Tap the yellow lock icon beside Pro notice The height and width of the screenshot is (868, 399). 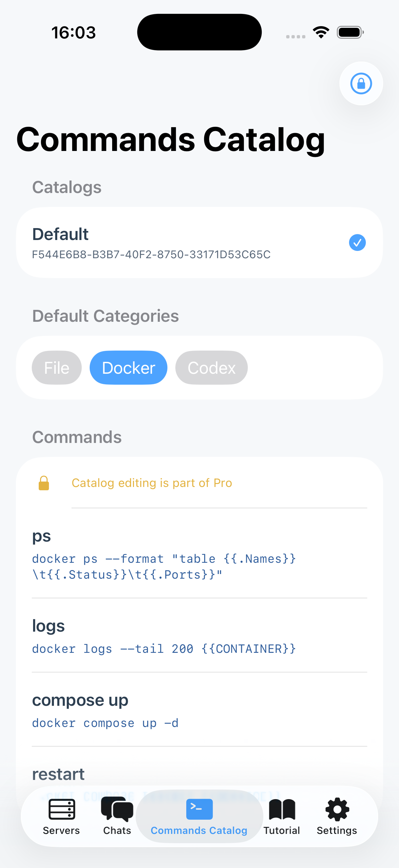[x=44, y=483]
